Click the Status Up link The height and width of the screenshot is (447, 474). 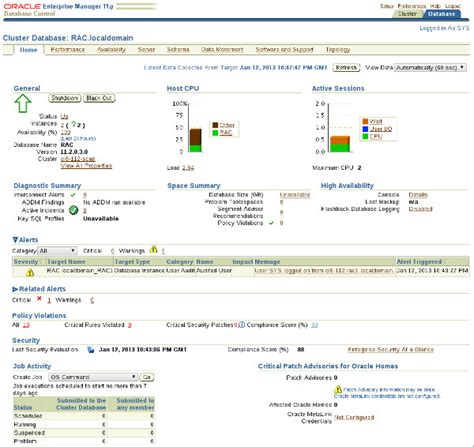click(x=64, y=116)
